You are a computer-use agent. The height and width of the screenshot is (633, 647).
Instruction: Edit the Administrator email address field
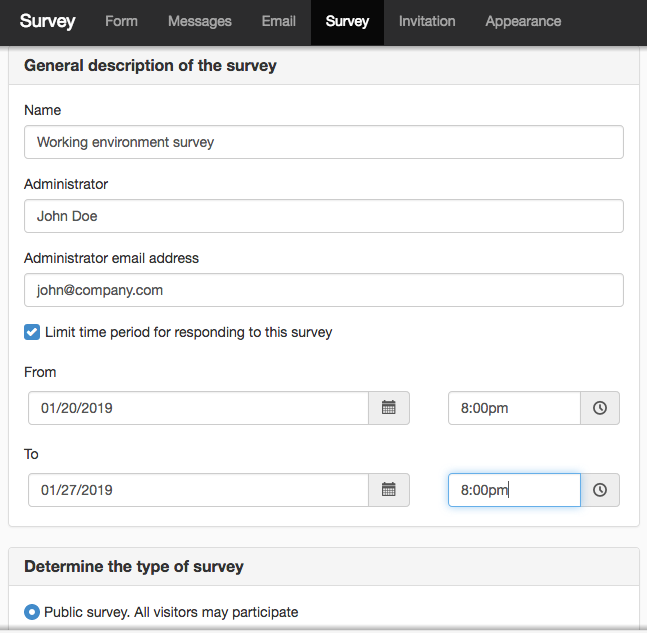click(324, 290)
